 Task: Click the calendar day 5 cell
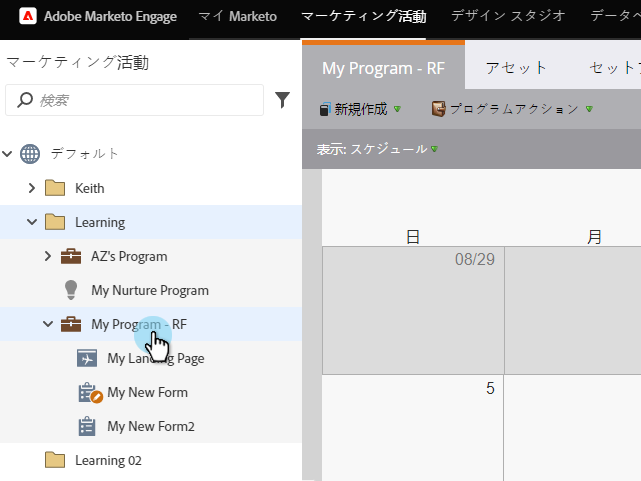(413, 428)
